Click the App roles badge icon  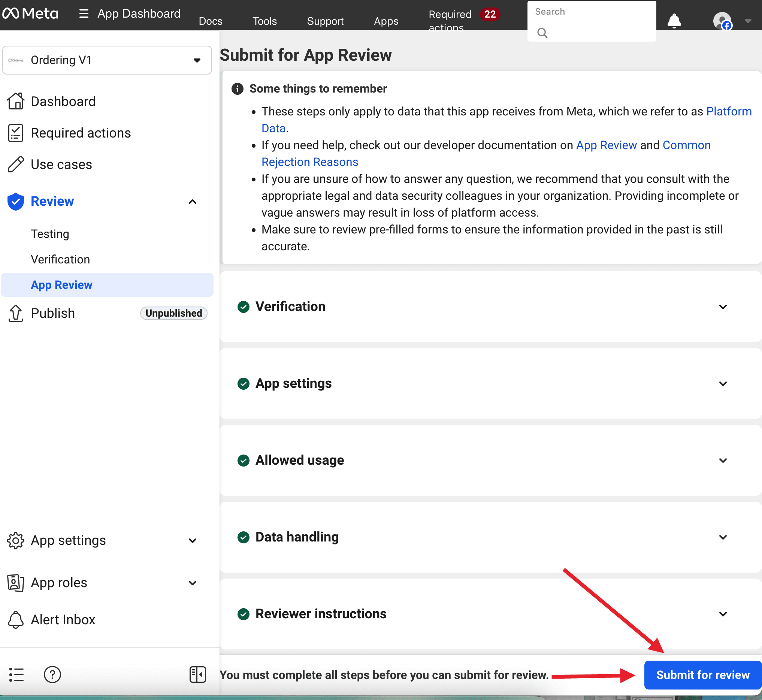click(15, 583)
